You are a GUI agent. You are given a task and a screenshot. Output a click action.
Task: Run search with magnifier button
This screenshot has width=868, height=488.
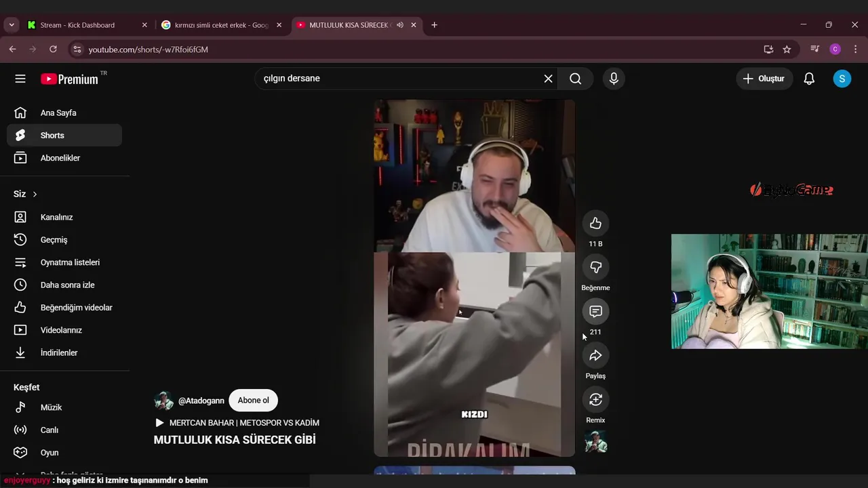tap(575, 79)
